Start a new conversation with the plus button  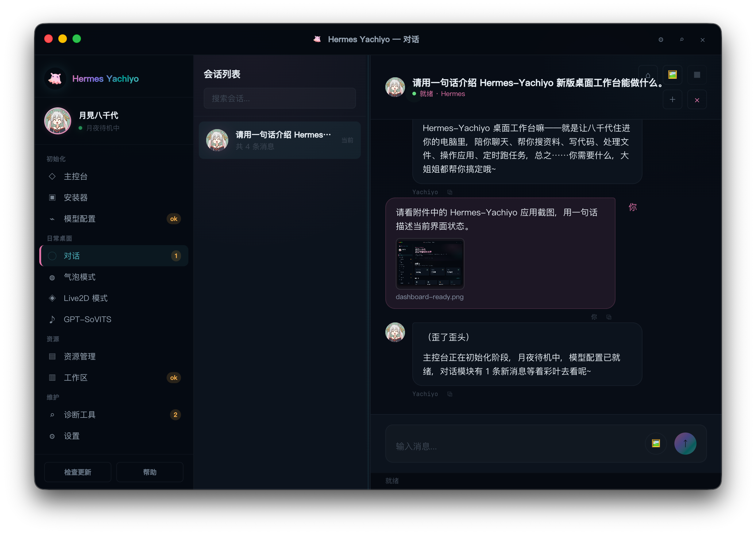(672, 99)
